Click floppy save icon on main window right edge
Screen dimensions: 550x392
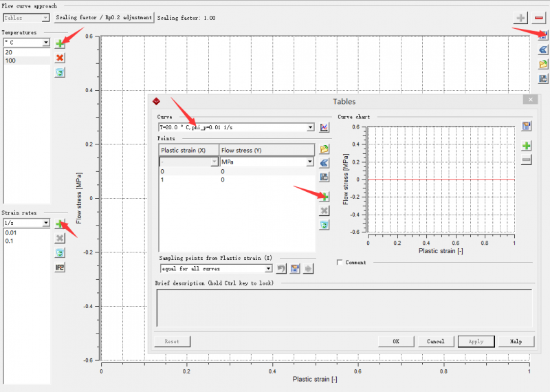[x=543, y=78]
